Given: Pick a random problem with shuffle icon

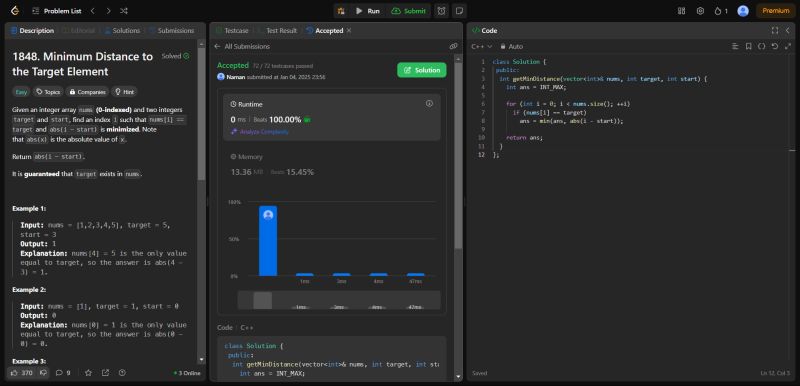Looking at the screenshot, I should click(x=124, y=11).
